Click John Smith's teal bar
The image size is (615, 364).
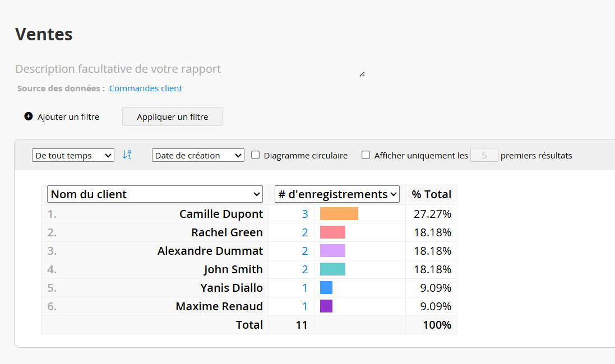tap(332, 269)
